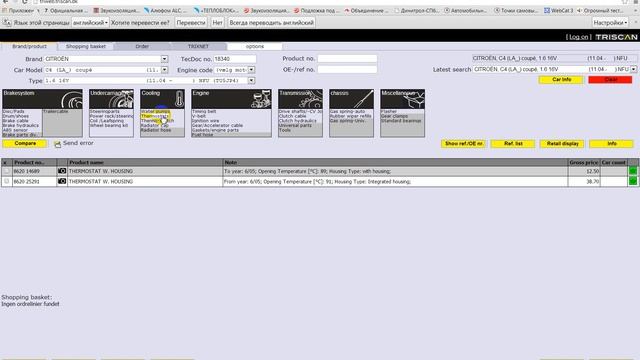Click the Перевести translate button

(191, 23)
